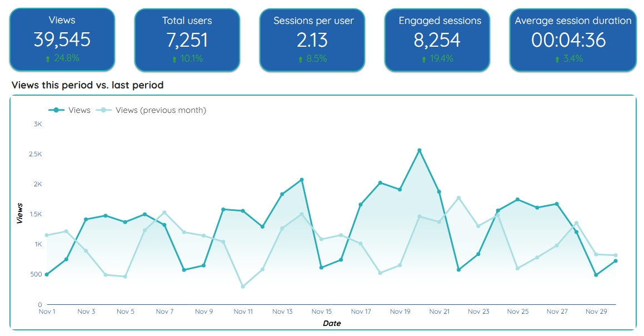The image size is (644, 336).
Task: Hide the Views line via its legend entry
Action: pos(80,110)
